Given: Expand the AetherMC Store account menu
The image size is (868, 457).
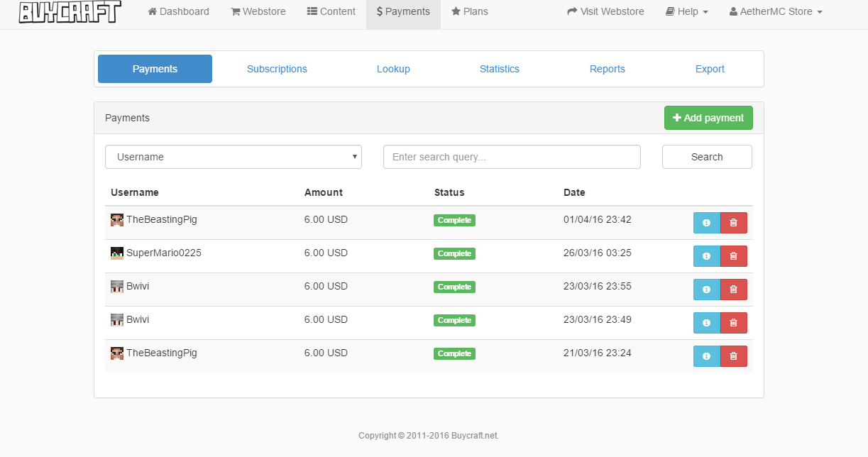Looking at the screenshot, I should pos(776,11).
